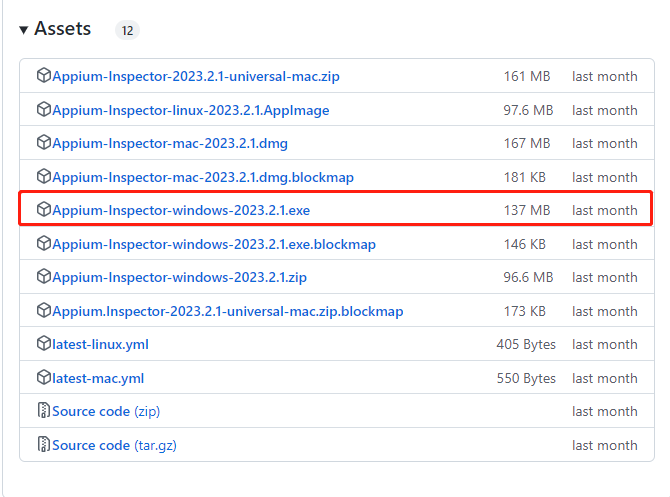Viewport: 670px width, 497px height.
Task: Click the 181 KB size value
Action: (x=525, y=177)
